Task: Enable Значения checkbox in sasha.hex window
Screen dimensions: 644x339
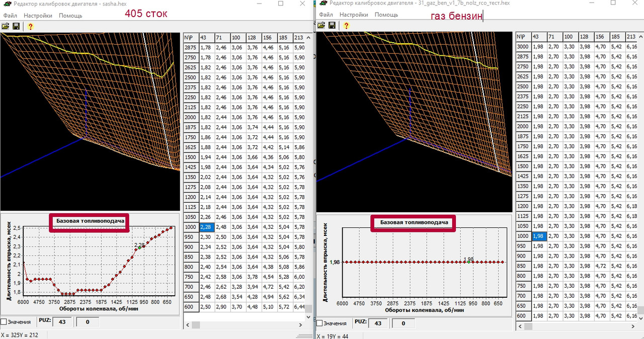Action: [x=4, y=321]
